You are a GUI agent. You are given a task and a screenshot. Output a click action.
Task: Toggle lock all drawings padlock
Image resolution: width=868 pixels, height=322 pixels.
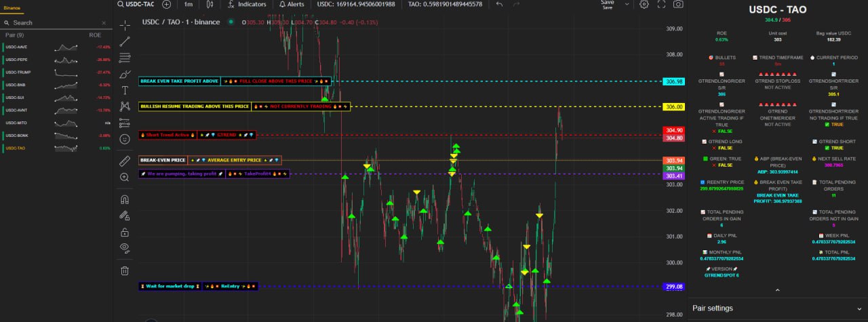tap(125, 232)
